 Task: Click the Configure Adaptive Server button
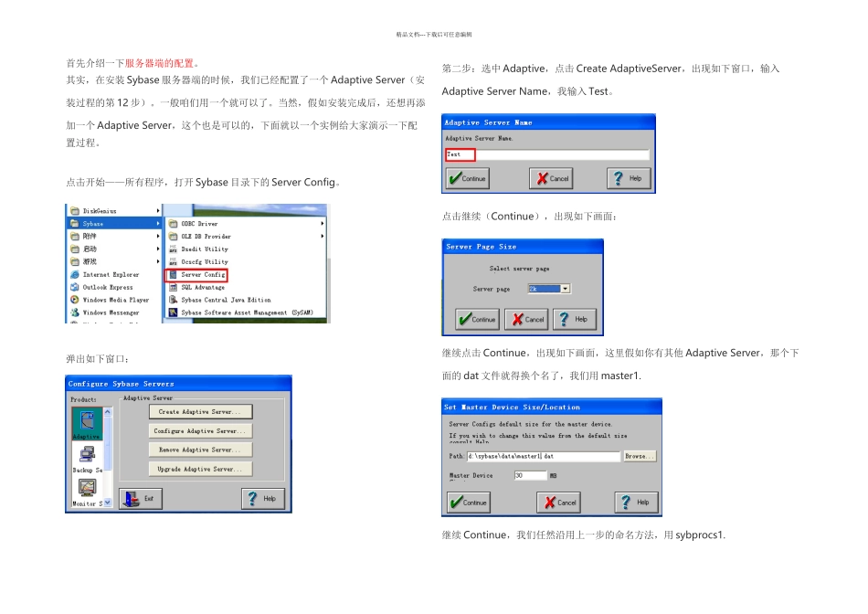pos(200,430)
